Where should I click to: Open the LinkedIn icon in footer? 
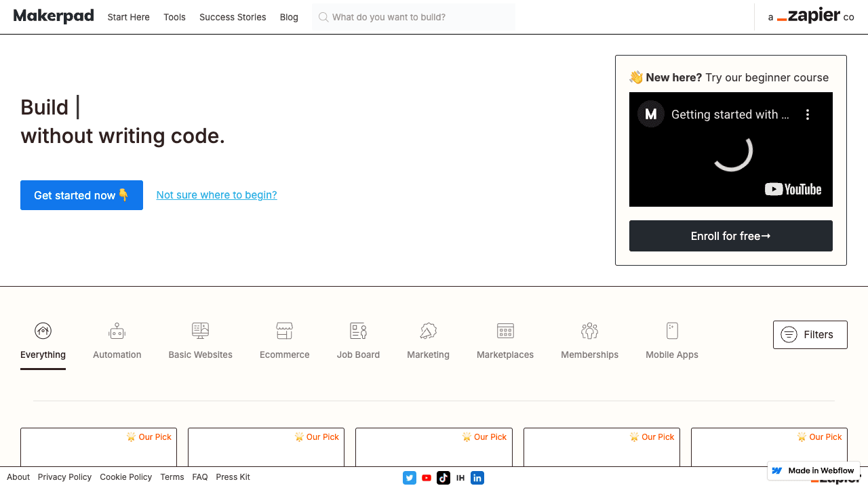coord(477,478)
